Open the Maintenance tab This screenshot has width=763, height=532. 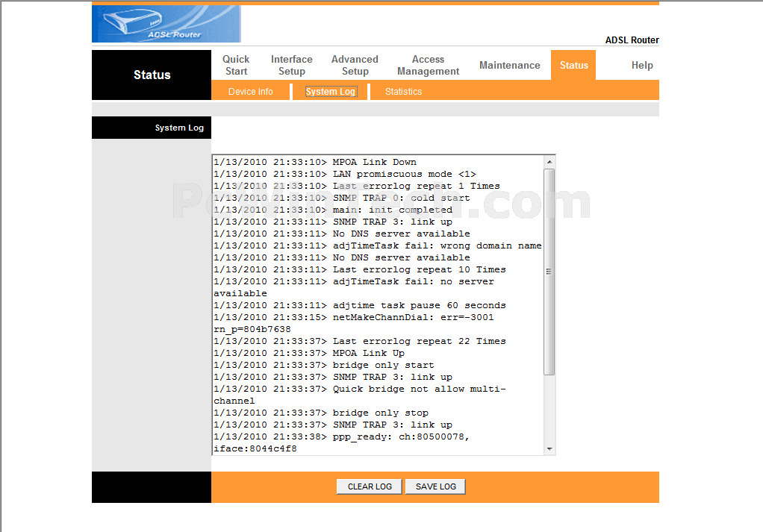[x=509, y=65]
